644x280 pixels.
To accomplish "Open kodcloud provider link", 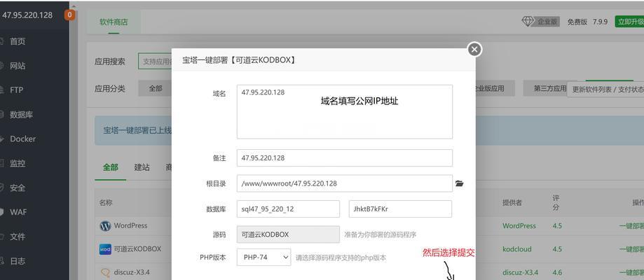I will [516, 249].
